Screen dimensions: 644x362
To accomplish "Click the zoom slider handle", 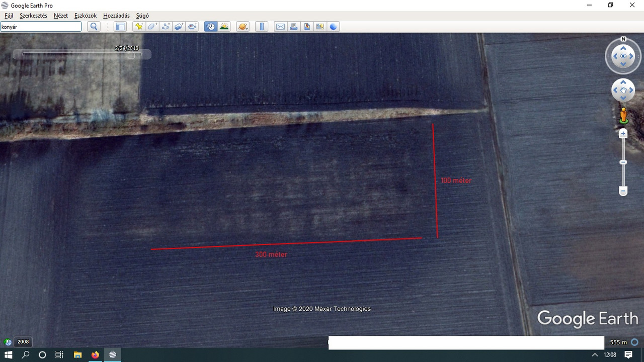I will coord(623,162).
